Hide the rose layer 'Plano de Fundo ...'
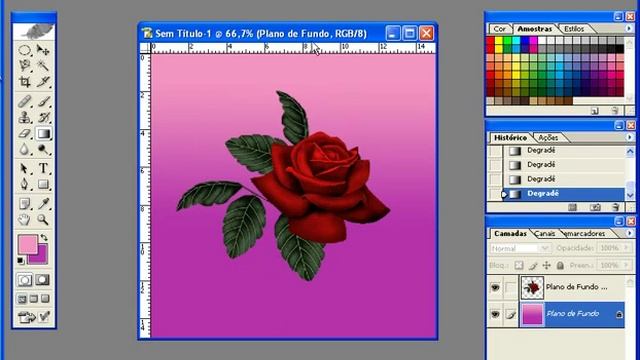 (495, 287)
